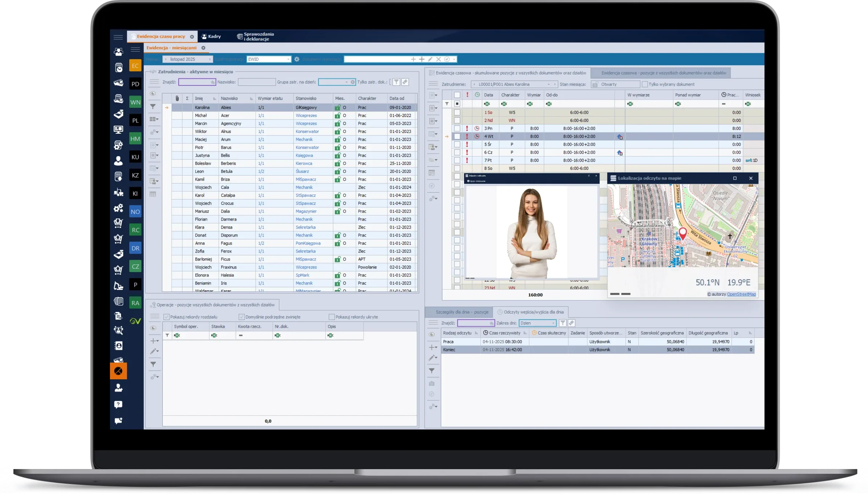The width and height of the screenshot is (868, 497).
Task: Click the OpenStreetMap link on the map
Action: click(741, 294)
